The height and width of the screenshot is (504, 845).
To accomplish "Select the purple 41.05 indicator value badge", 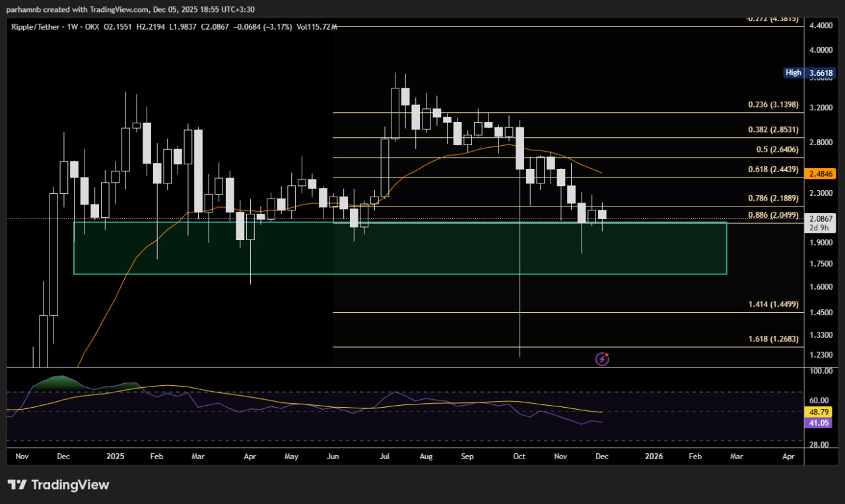I will [x=819, y=422].
